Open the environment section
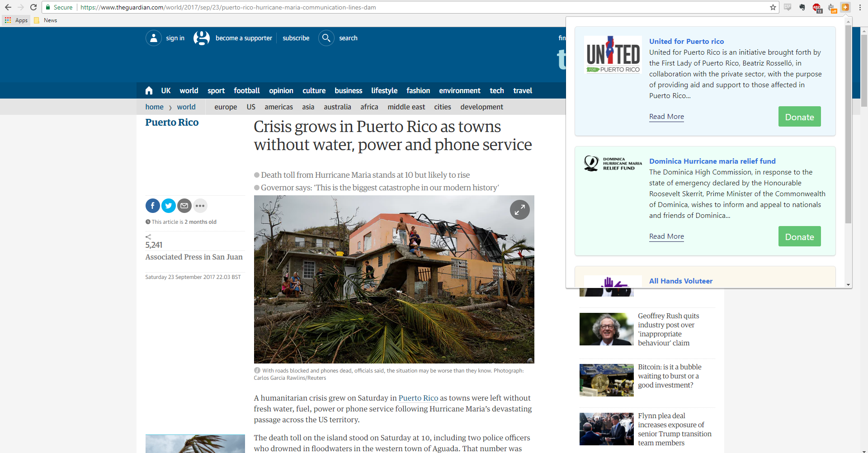 [x=460, y=90]
